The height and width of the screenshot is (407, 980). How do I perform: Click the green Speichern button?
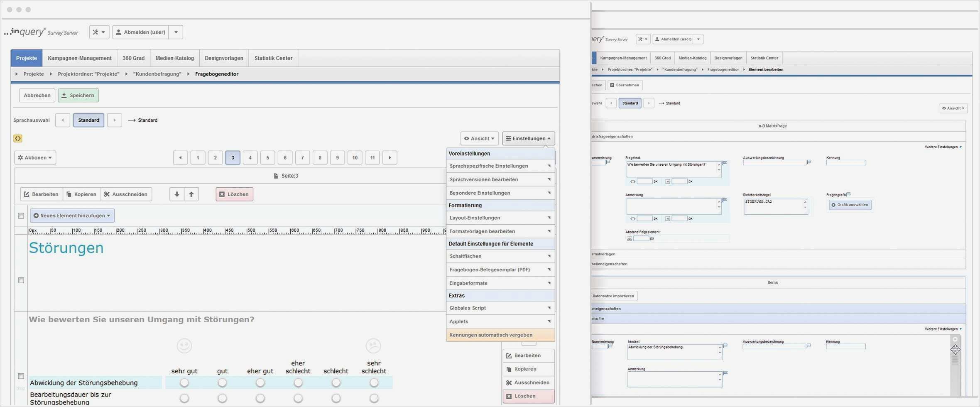click(78, 95)
